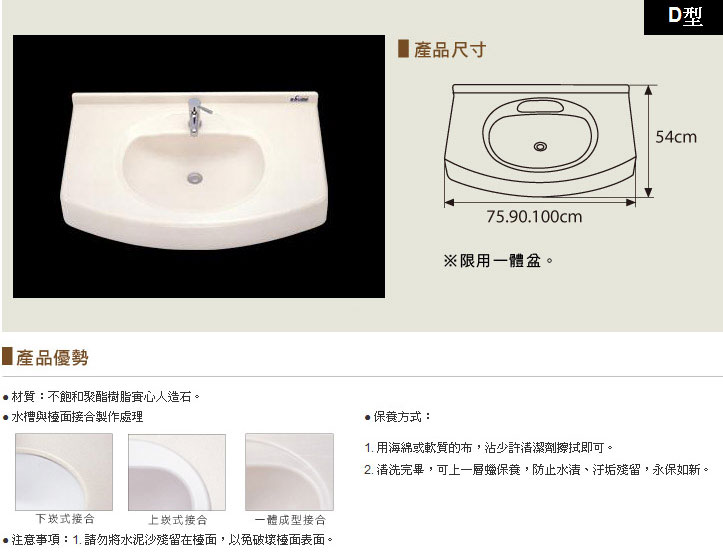Select the 一體成型接合 sample thumbnail
The height and width of the screenshot is (553, 723).
click(x=290, y=472)
